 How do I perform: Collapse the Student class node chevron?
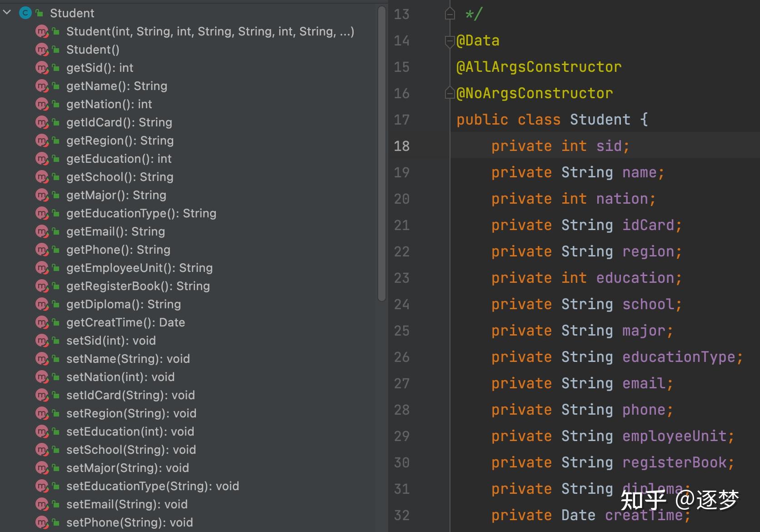click(x=7, y=13)
